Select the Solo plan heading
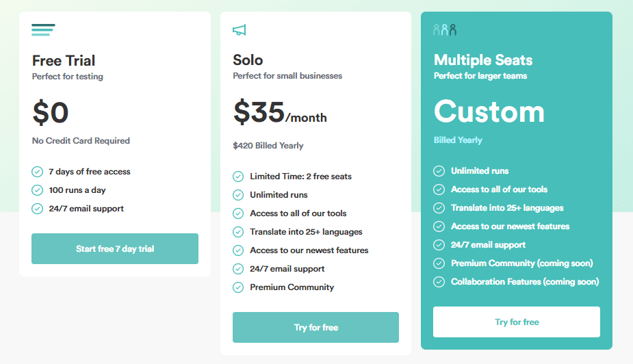Viewport: 633px width, 364px height. click(248, 60)
